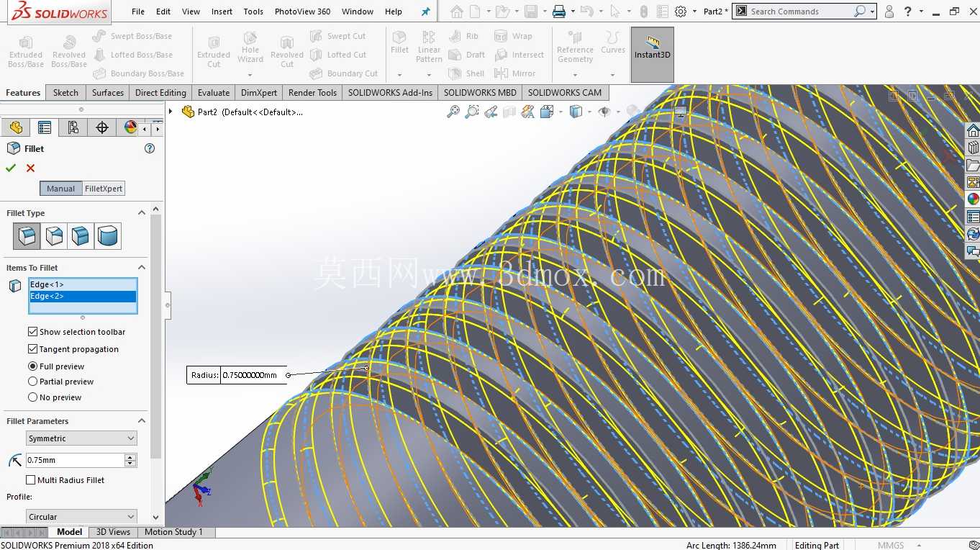
Task: Toggle Instant3D button
Action: click(653, 55)
